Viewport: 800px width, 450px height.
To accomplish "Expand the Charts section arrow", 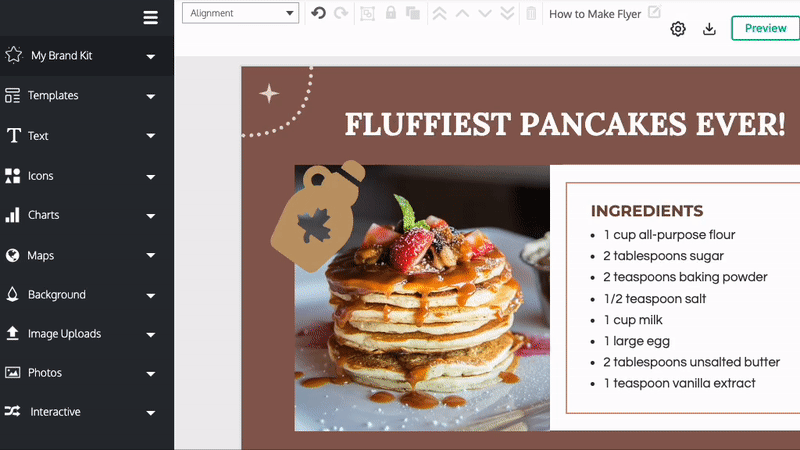I will 150,216.
